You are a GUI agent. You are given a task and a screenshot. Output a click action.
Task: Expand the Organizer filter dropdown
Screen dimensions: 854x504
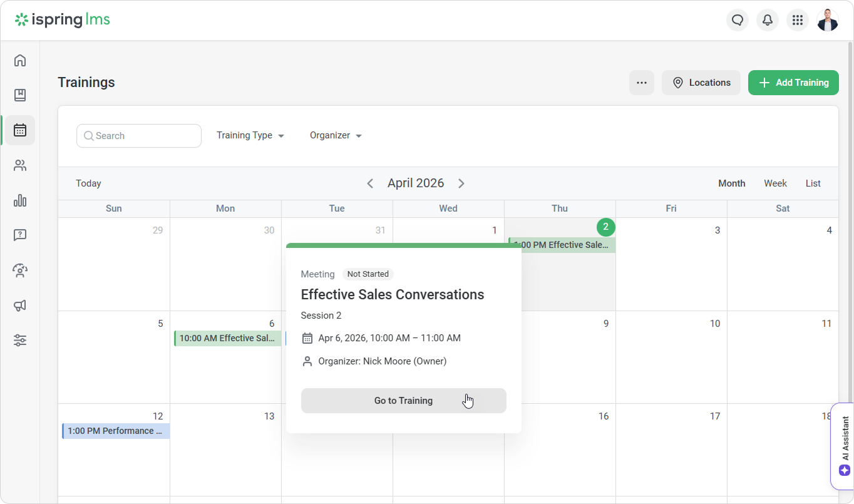click(336, 135)
